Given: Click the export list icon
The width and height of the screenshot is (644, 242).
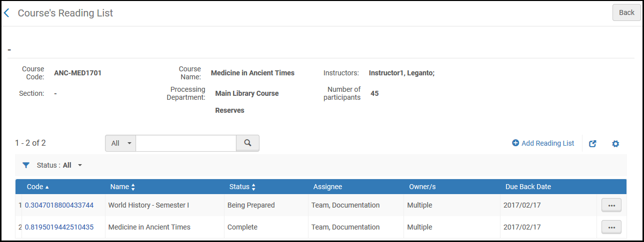Looking at the screenshot, I should (592, 144).
